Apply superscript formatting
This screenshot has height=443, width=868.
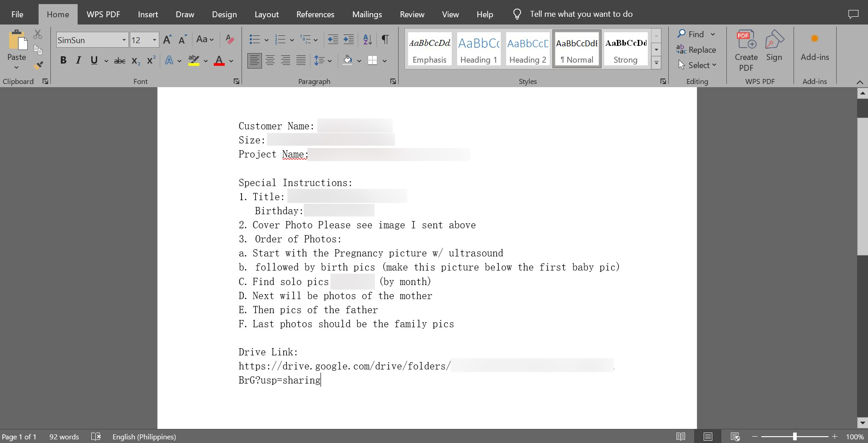[x=151, y=60]
